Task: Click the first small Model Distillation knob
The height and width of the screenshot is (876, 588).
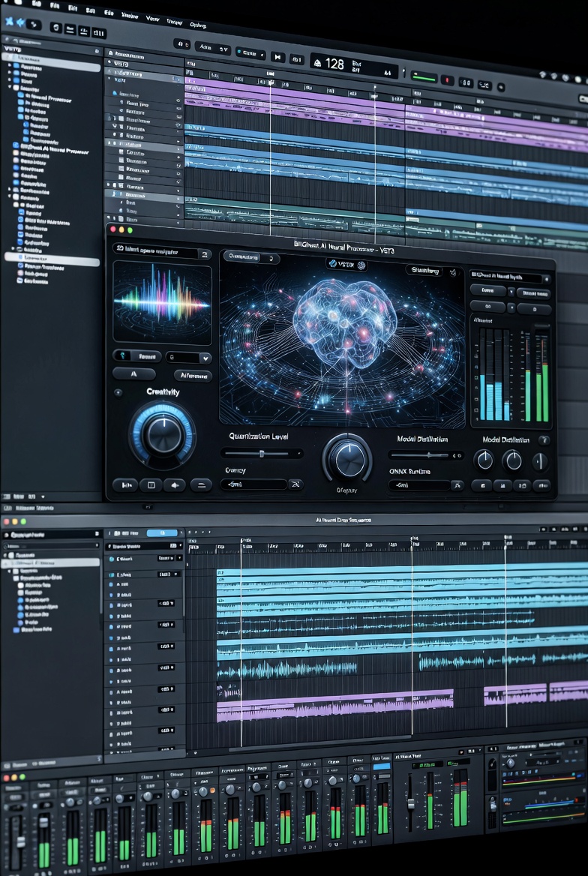Action: [x=484, y=460]
